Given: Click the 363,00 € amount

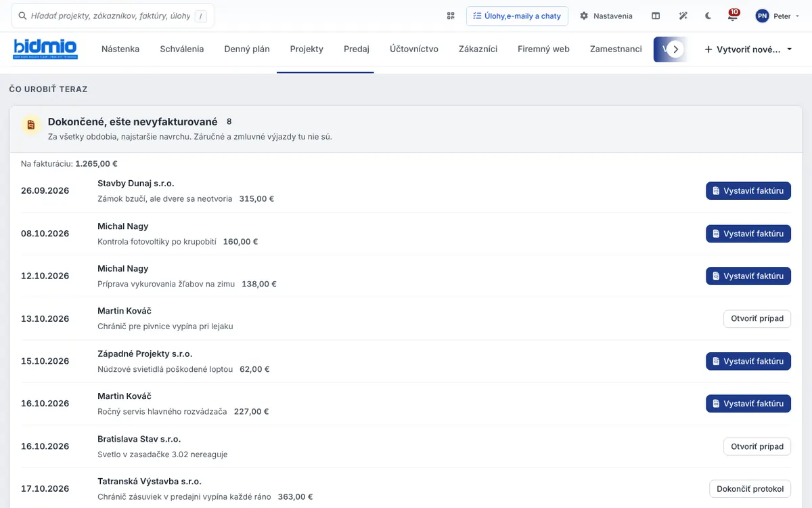Looking at the screenshot, I should (295, 496).
